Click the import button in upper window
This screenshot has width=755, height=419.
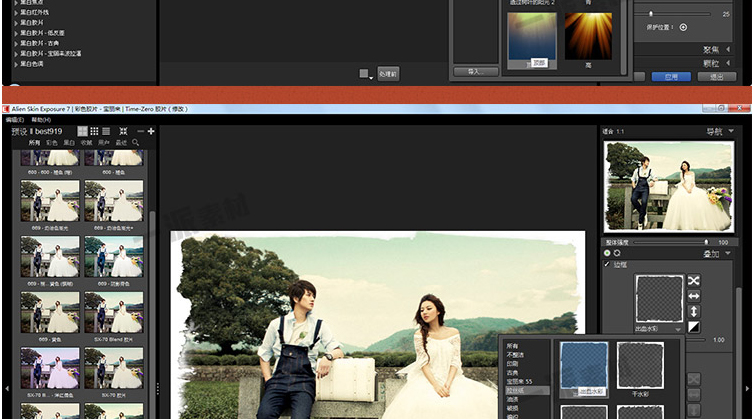475,72
